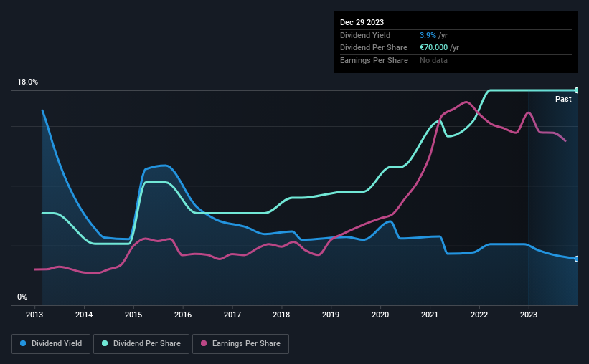Click the 2021 x-axis label
The height and width of the screenshot is (364, 589).
(x=430, y=315)
